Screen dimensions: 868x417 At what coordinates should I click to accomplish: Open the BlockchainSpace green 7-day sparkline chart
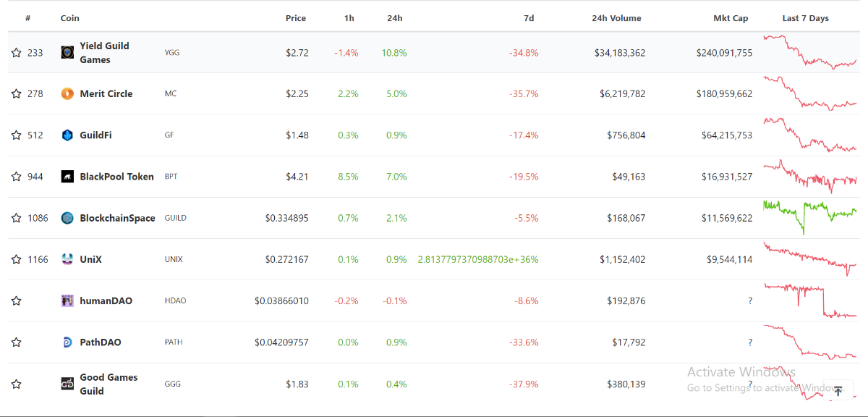tap(809, 216)
